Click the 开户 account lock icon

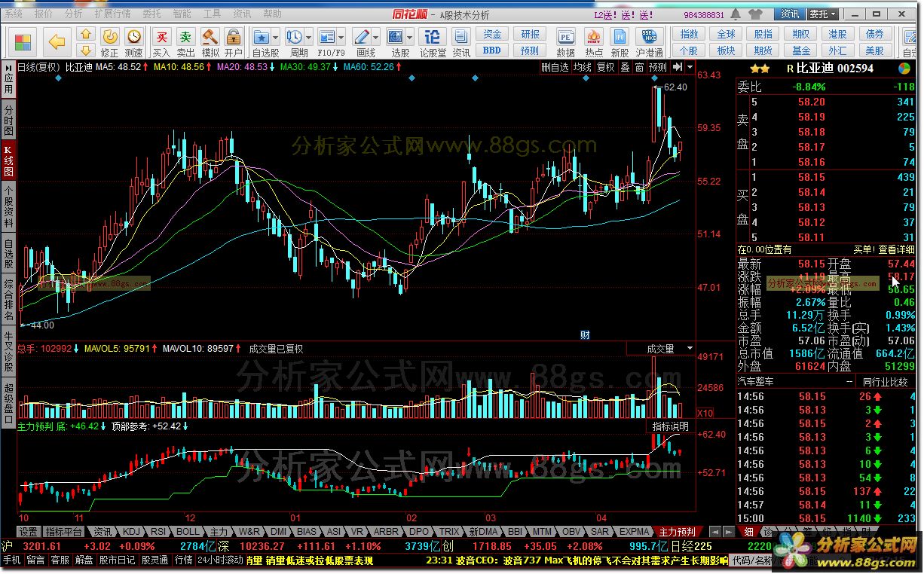234,36
